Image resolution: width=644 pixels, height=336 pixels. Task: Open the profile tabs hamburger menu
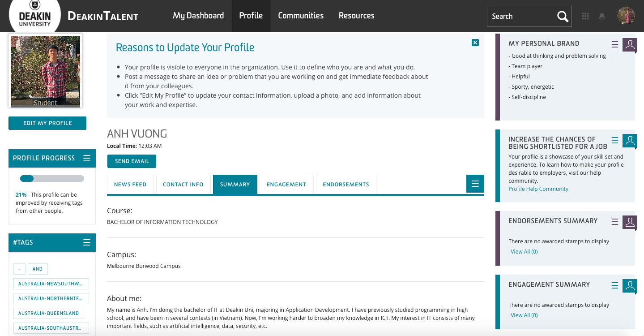click(x=475, y=184)
